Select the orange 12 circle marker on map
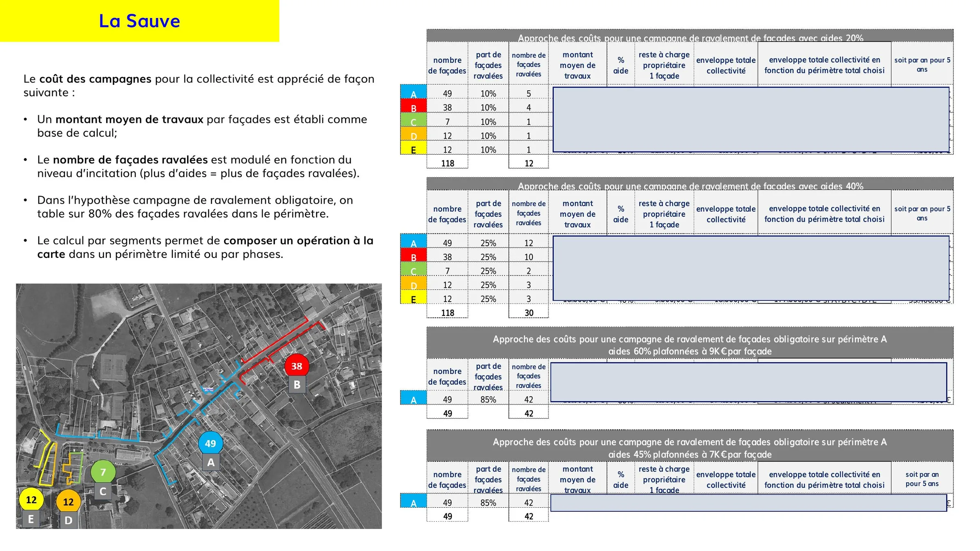The image size is (980, 551). 68,502
